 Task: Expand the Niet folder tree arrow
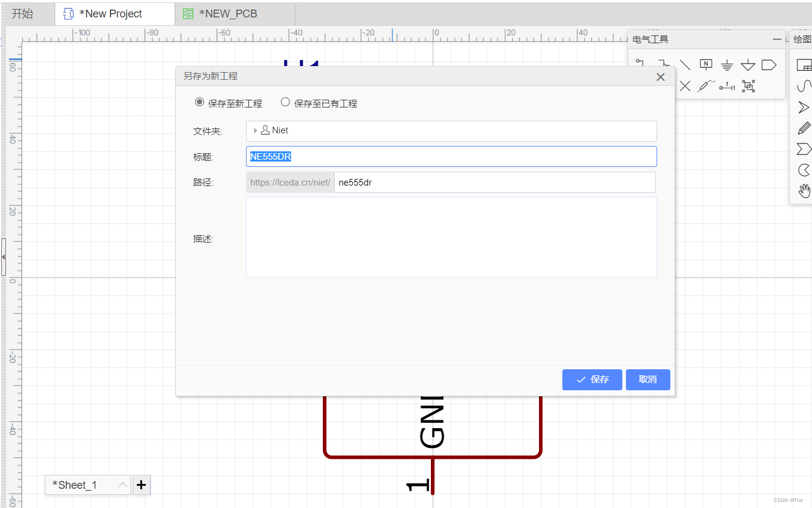[255, 130]
